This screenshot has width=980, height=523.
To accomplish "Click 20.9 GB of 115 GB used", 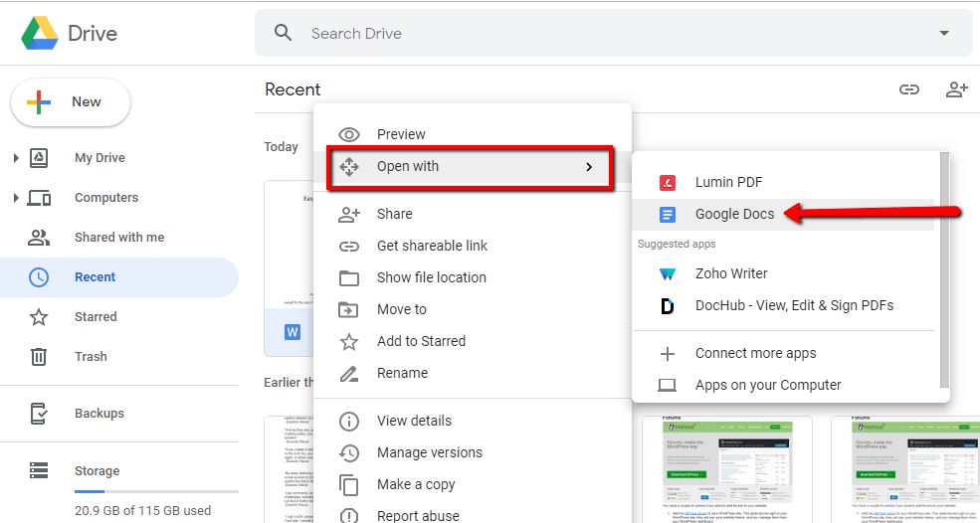I will (x=142, y=510).
